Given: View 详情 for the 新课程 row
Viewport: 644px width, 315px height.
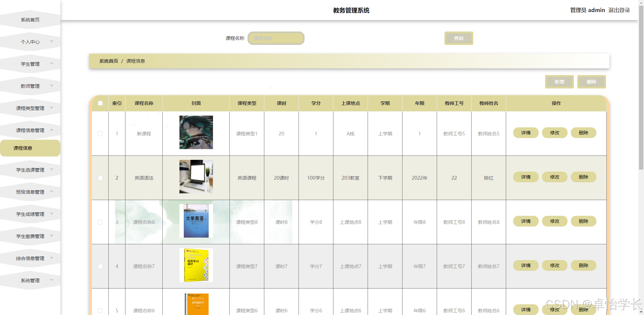Looking at the screenshot, I should (x=526, y=133).
